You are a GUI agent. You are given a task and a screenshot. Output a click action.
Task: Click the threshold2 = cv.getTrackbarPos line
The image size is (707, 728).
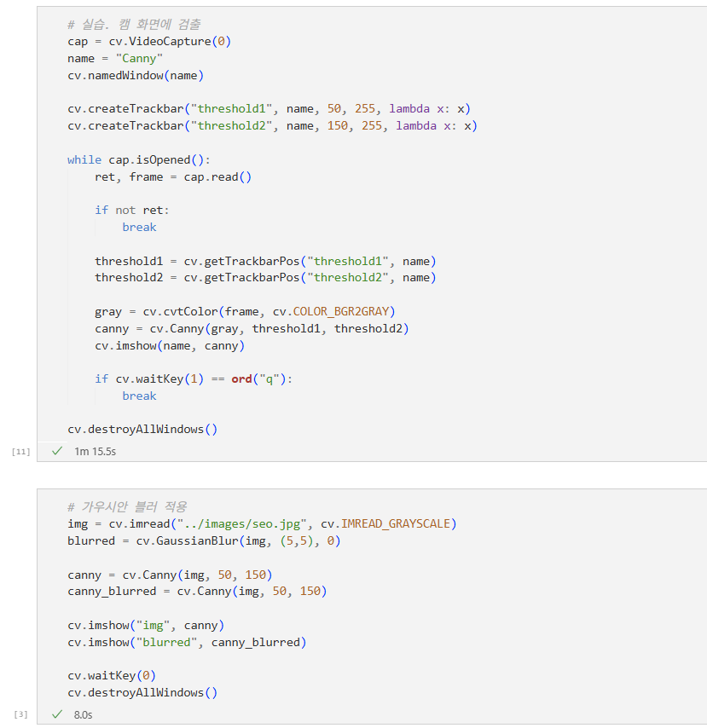click(x=266, y=278)
